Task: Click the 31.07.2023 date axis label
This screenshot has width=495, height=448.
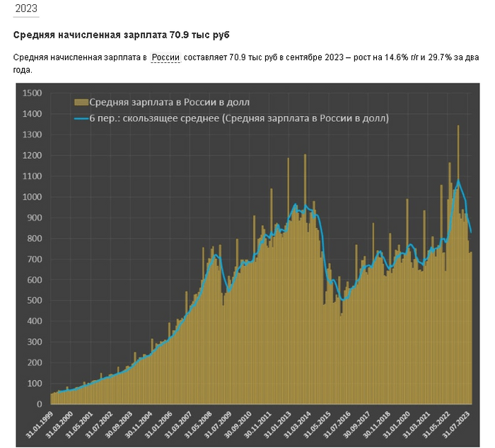Action: coord(458,426)
